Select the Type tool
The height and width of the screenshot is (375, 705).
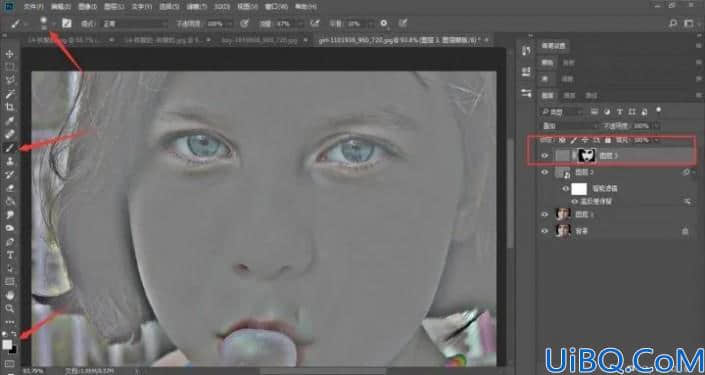(x=9, y=255)
